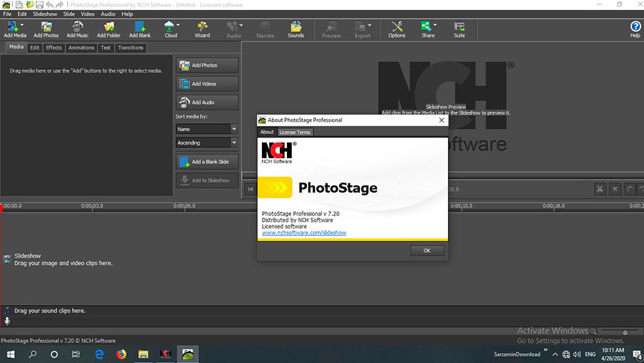Screen dimensions: 644x363
Task: Click OK in the About dialog
Action: pos(427,251)
